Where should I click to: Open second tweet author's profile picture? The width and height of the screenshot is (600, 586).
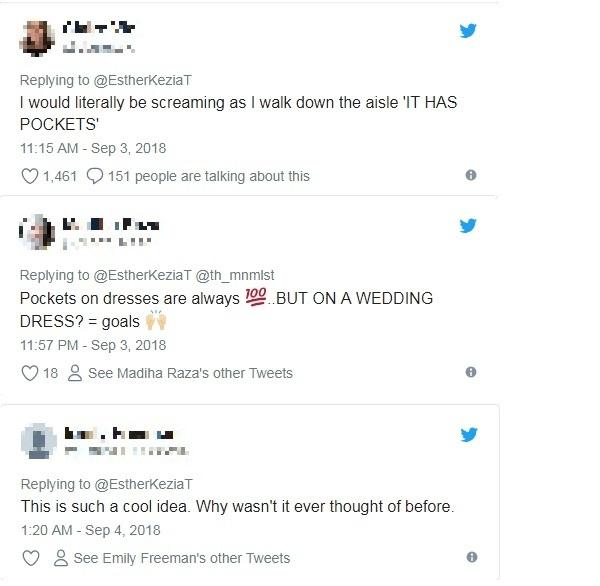38,232
